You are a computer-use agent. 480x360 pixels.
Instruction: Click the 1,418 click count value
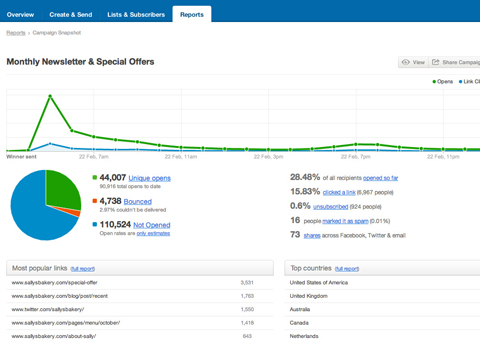[247, 323]
